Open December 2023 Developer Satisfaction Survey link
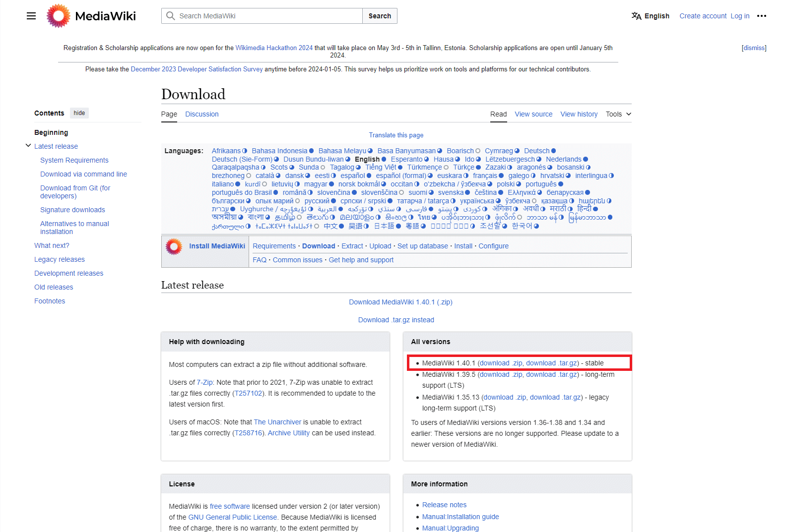Image resolution: width=788 pixels, height=532 pixels. [x=197, y=69]
